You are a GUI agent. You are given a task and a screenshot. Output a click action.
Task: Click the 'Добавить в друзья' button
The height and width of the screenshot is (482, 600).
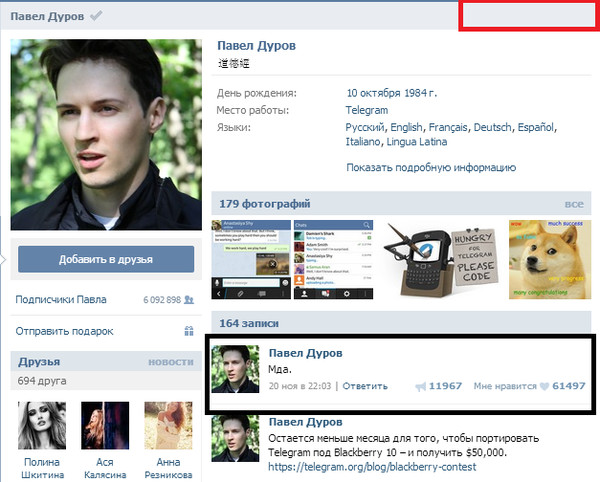(x=106, y=259)
